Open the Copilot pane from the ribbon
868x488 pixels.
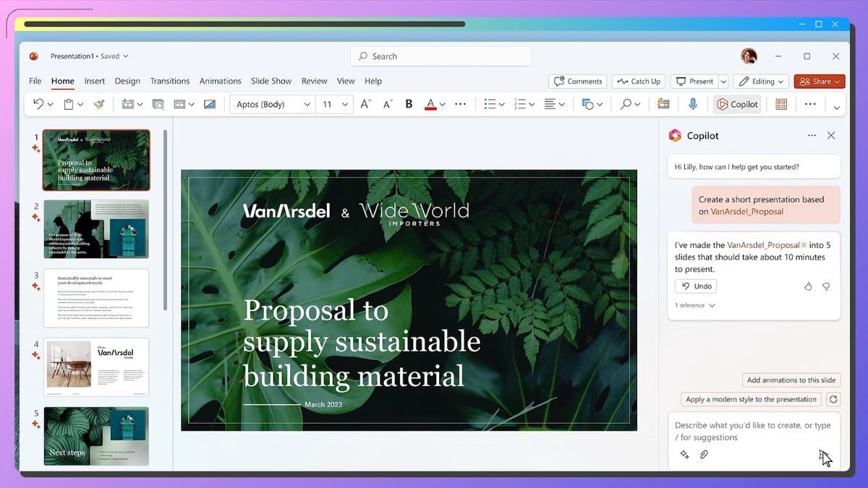[737, 104]
